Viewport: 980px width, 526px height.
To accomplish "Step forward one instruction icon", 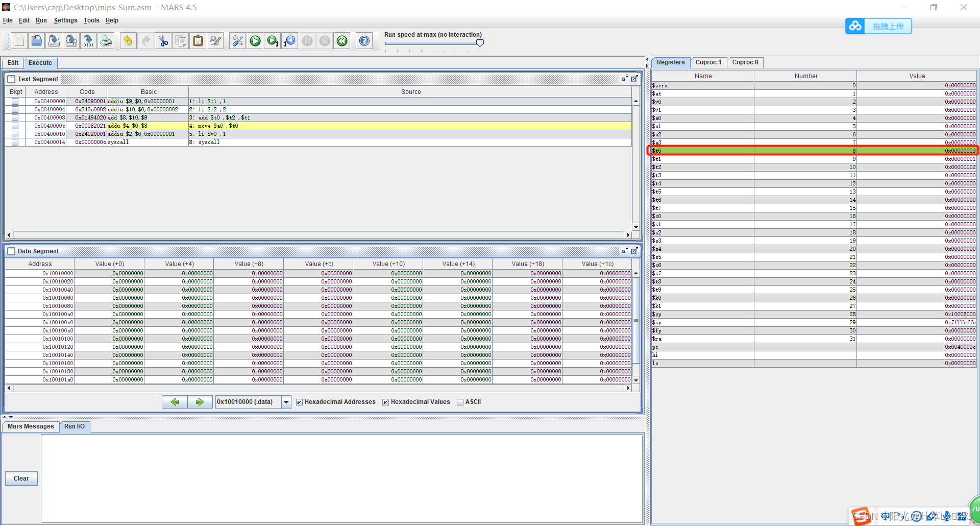I will click(273, 41).
